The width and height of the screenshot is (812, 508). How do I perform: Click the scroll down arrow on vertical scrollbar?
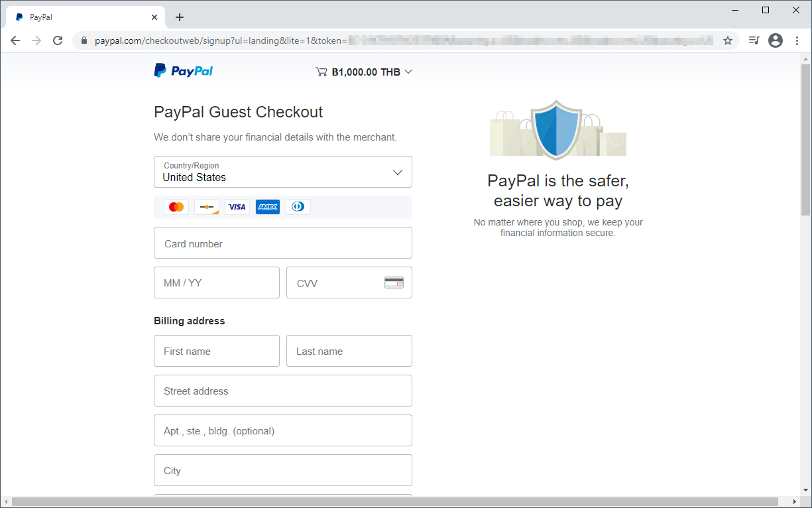[x=805, y=491]
